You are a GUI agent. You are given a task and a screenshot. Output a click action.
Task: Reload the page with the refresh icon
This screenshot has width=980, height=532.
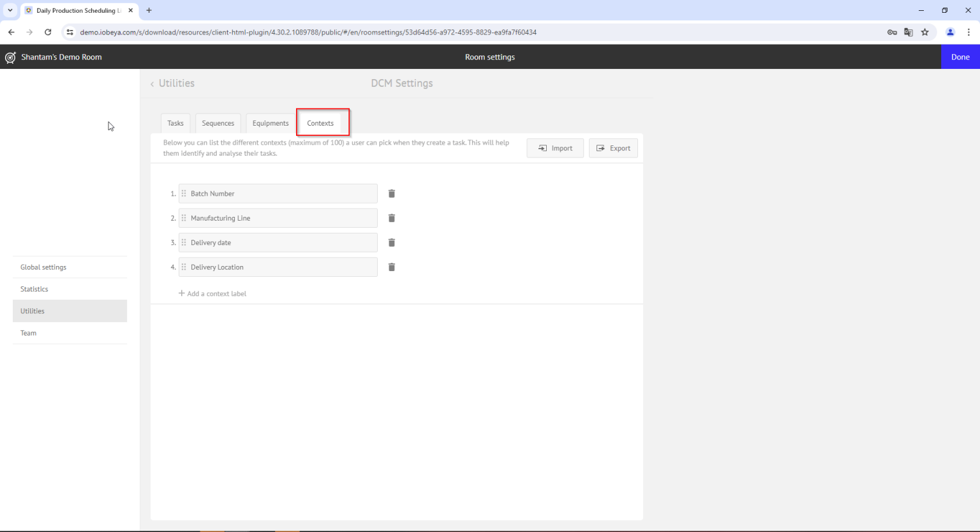[x=48, y=31]
